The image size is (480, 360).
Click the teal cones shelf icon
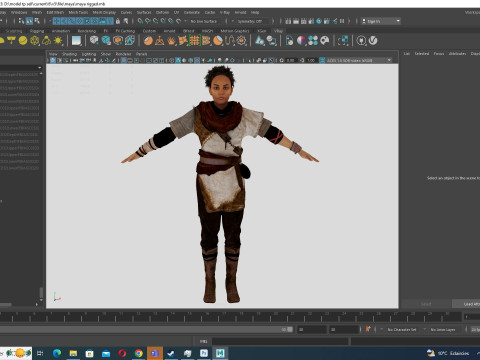(x=260, y=41)
